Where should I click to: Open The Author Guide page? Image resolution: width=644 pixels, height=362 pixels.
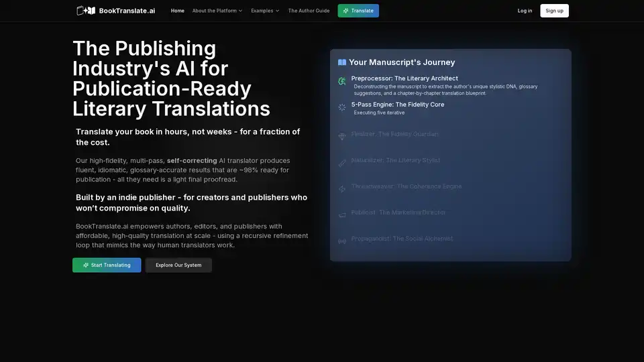click(x=309, y=11)
